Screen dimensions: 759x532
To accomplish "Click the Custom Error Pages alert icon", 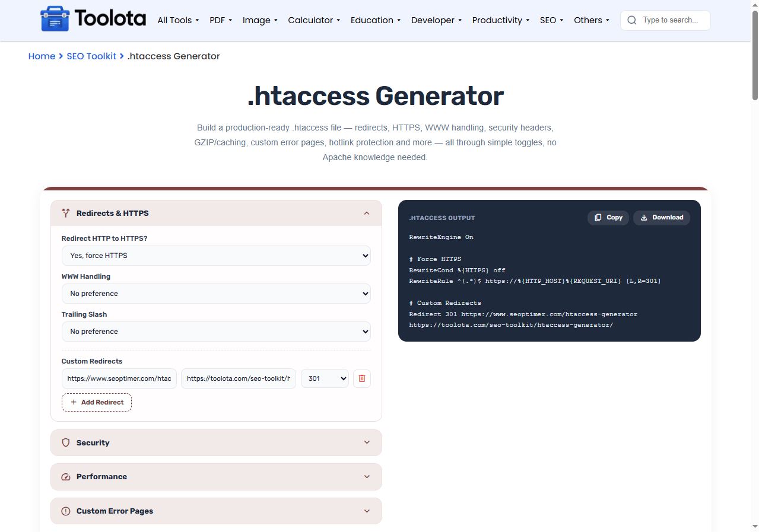I will coord(66,511).
